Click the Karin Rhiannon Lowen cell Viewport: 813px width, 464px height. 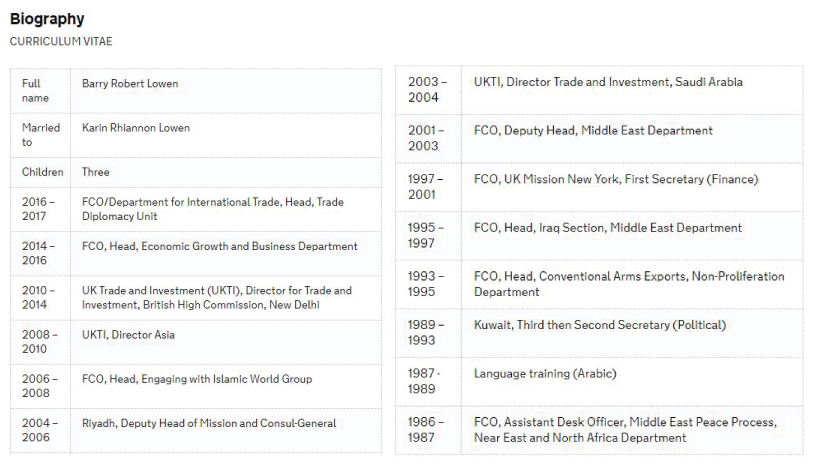(x=136, y=128)
